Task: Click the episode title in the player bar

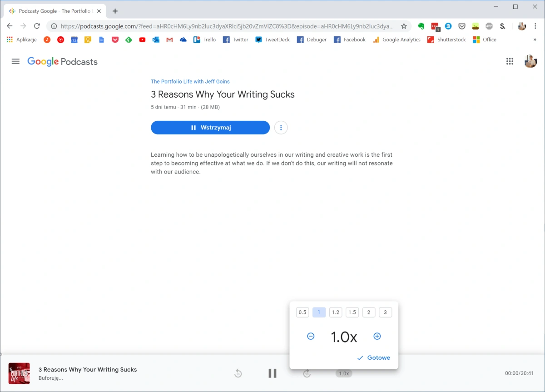Action: click(88, 369)
